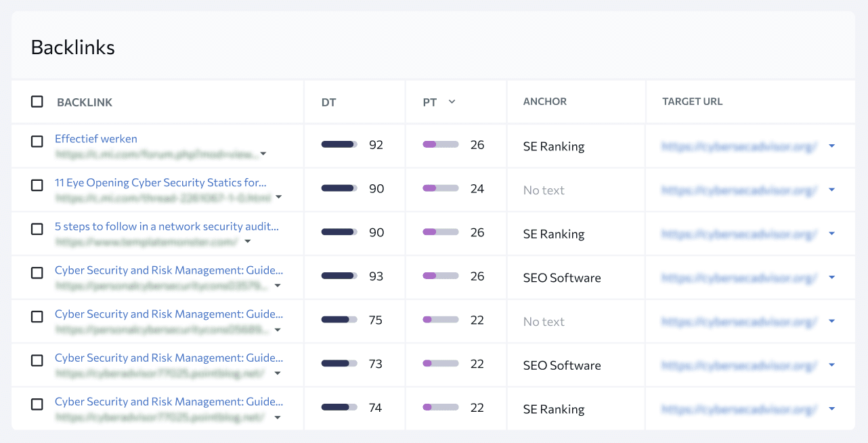Follow the 5 steps network security audit link

pos(167,226)
